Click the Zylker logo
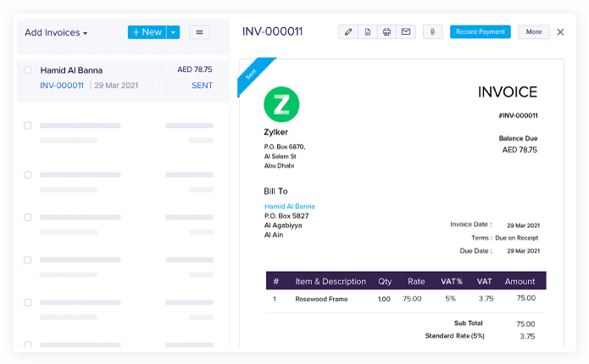The height and width of the screenshot is (364, 589). (281, 104)
